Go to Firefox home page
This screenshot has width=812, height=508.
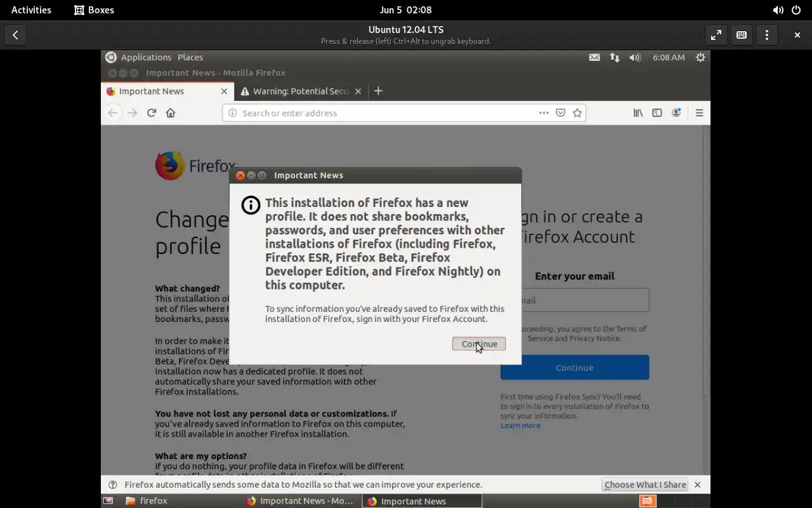tap(171, 113)
